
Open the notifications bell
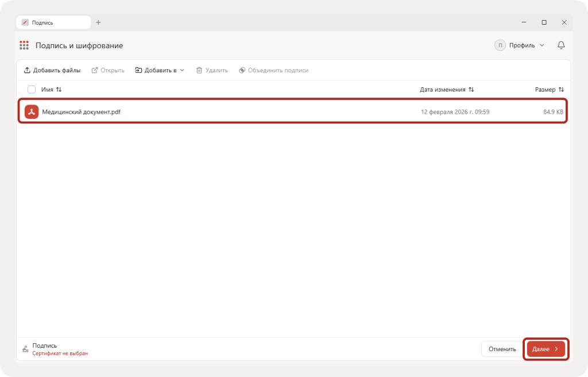click(x=561, y=45)
